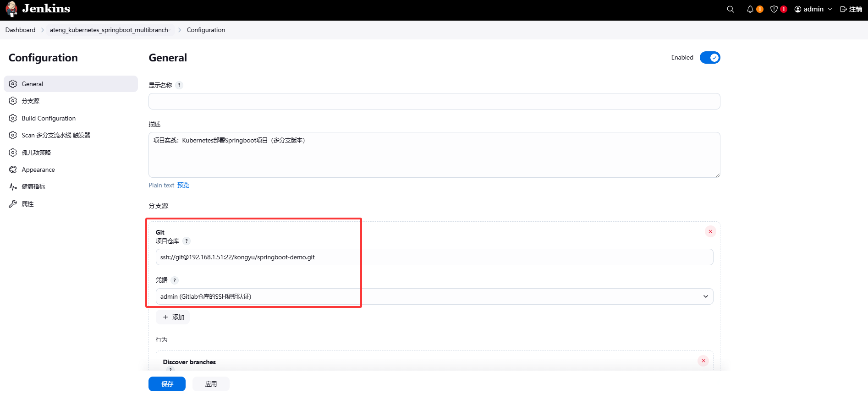This screenshot has height=394, width=868.
Task: Click the blue 保存 button
Action: point(167,384)
